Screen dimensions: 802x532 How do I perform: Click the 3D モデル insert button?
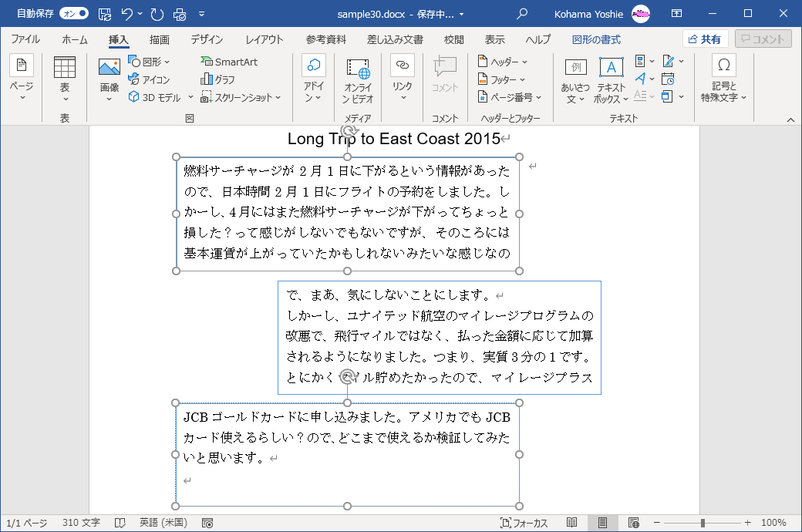coord(154,97)
